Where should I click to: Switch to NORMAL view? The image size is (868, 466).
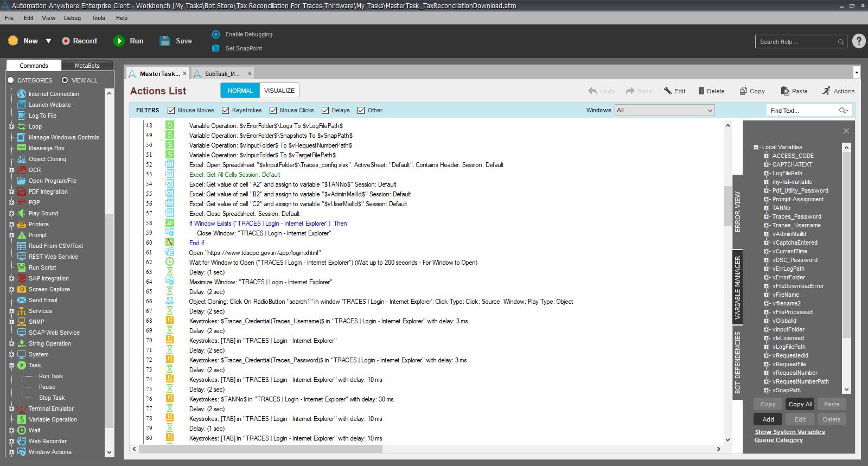point(240,91)
